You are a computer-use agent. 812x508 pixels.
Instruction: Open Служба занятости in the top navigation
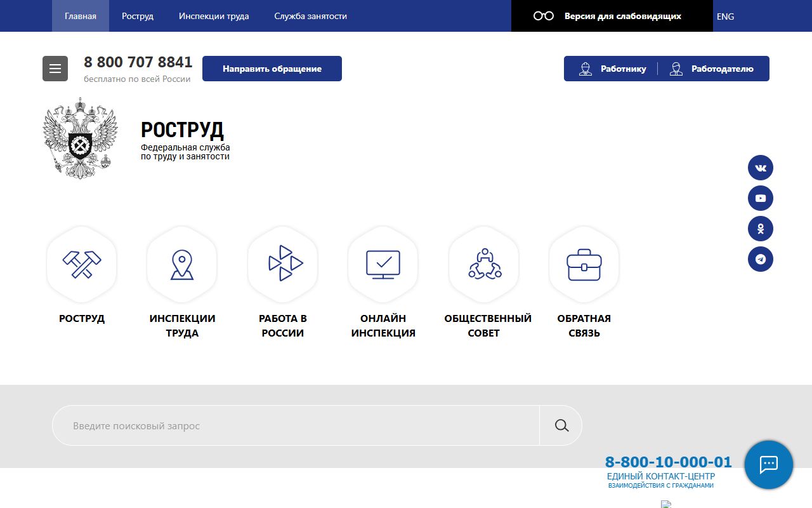[x=311, y=16]
